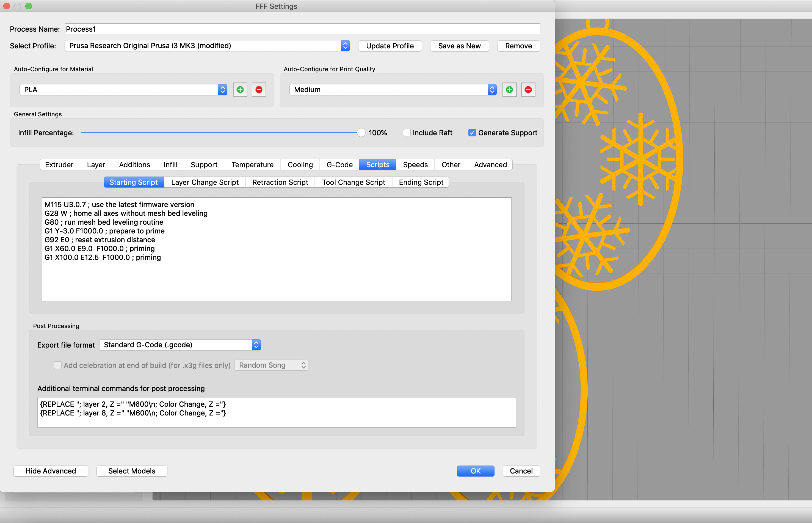The width and height of the screenshot is (812, 523).
Task: Confirm settings with the OK button
Action: tap(476, 471)
